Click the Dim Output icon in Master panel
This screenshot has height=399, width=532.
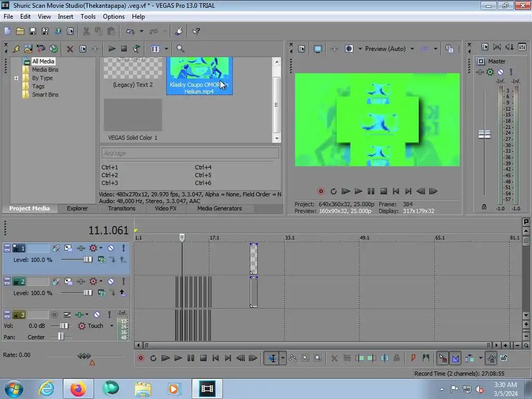[509, 47]
